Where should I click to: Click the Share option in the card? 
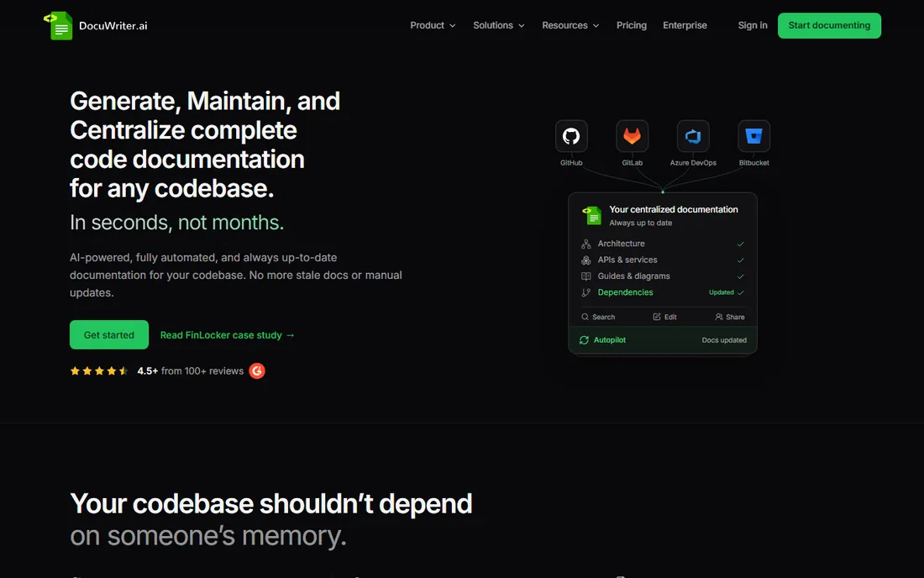729,317
